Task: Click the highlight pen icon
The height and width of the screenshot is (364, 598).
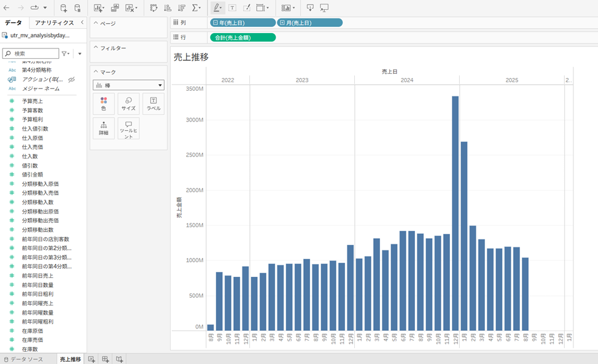Action: point(217,7)
